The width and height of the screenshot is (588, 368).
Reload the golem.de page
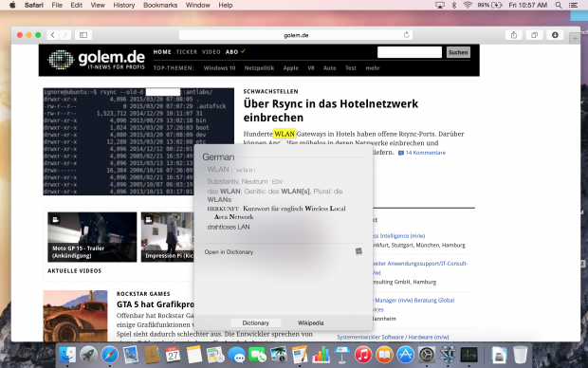[407, 35]
